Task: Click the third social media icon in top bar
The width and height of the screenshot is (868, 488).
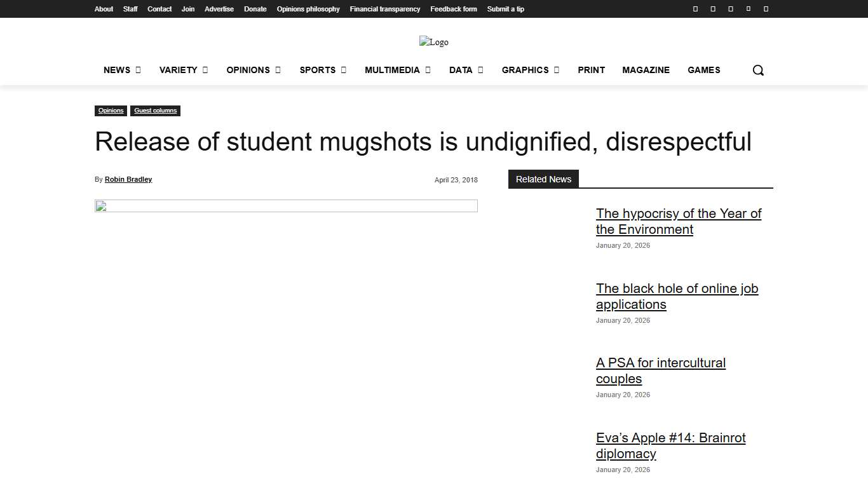Action: 730,8
